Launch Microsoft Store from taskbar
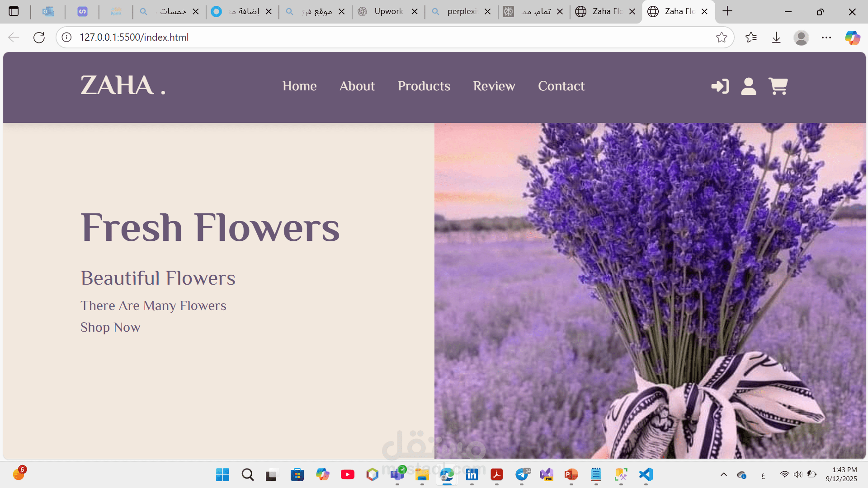The height and width of the screenshot is (488, 868). click(297, 474)
